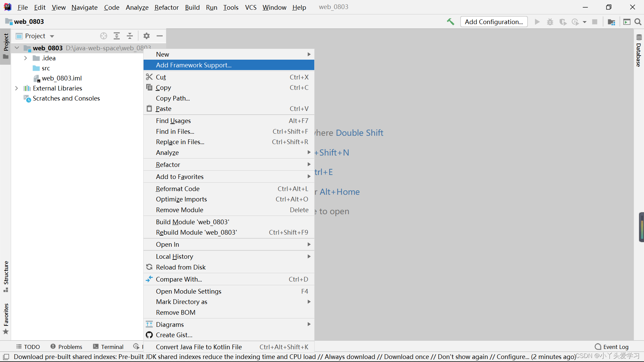The height and width of the screenshot is (362, 644).
Task: Choose Reformat Code option
Action: coord(229,189)
